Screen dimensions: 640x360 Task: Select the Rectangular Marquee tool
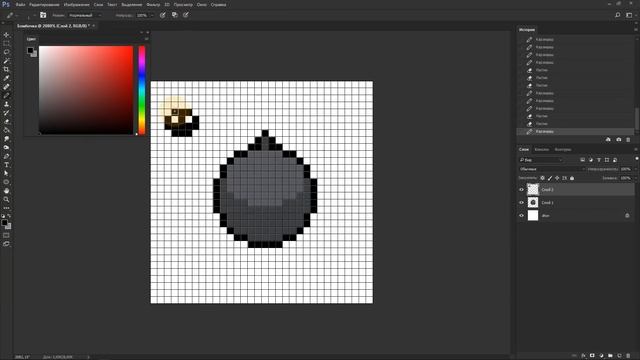tap(6, 43)
